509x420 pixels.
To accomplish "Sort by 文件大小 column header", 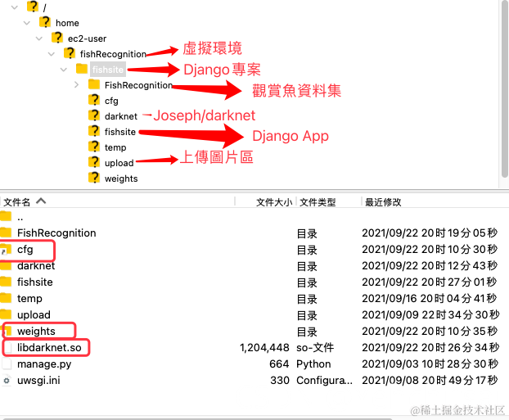I will 274,202.
